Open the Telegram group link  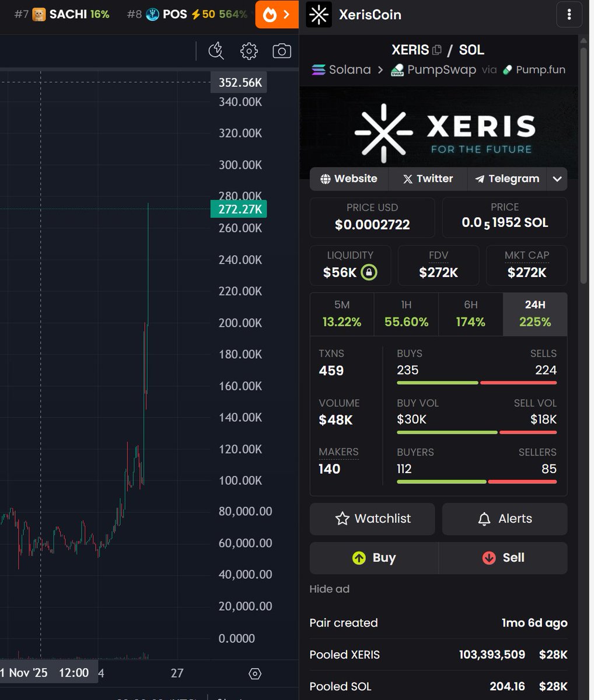coord(507,178)
